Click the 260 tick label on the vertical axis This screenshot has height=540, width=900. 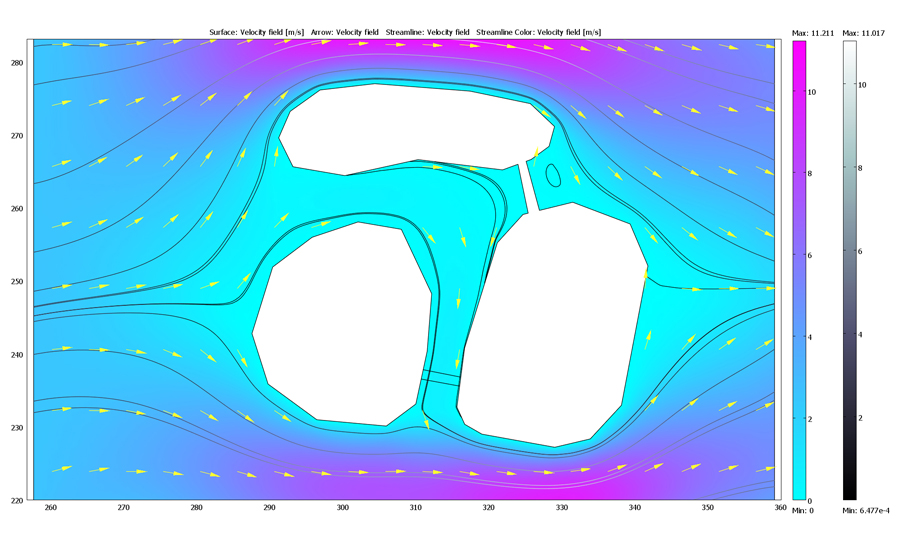tap(17, 208)
